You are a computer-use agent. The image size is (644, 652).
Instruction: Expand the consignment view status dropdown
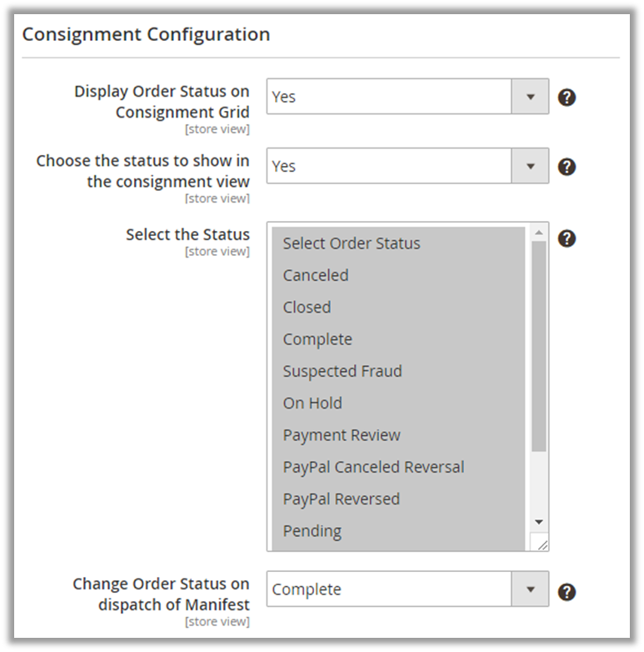click(x=407, y=166)
